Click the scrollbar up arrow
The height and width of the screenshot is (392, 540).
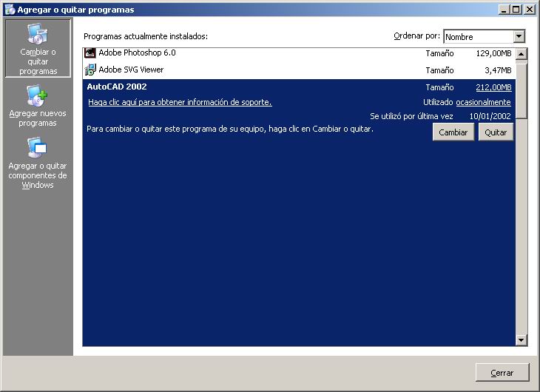[x=522, y=54]
